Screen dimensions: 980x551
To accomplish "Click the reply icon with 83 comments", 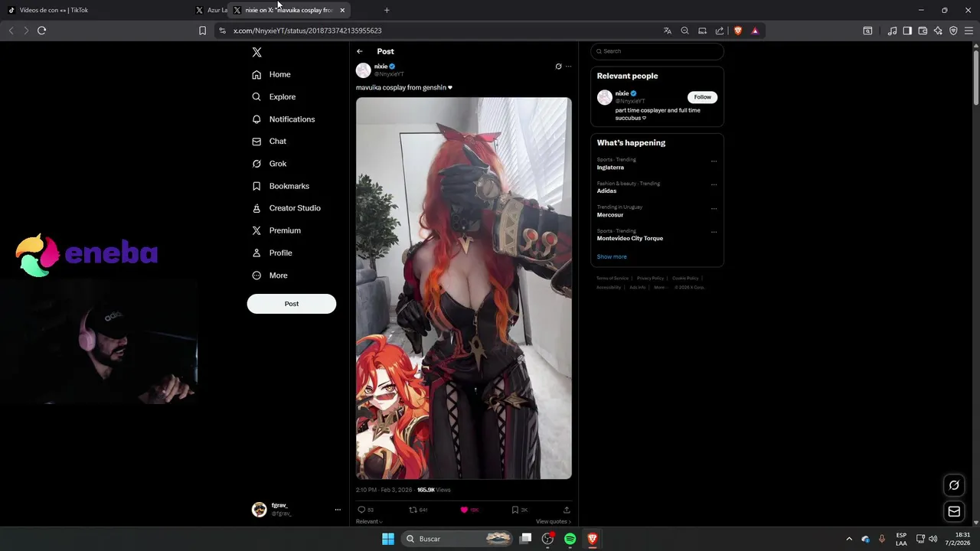I will (361, 510).
